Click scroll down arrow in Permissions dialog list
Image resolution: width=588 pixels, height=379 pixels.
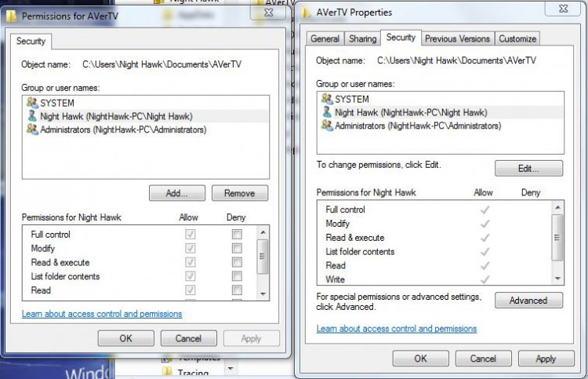(263, 293)
